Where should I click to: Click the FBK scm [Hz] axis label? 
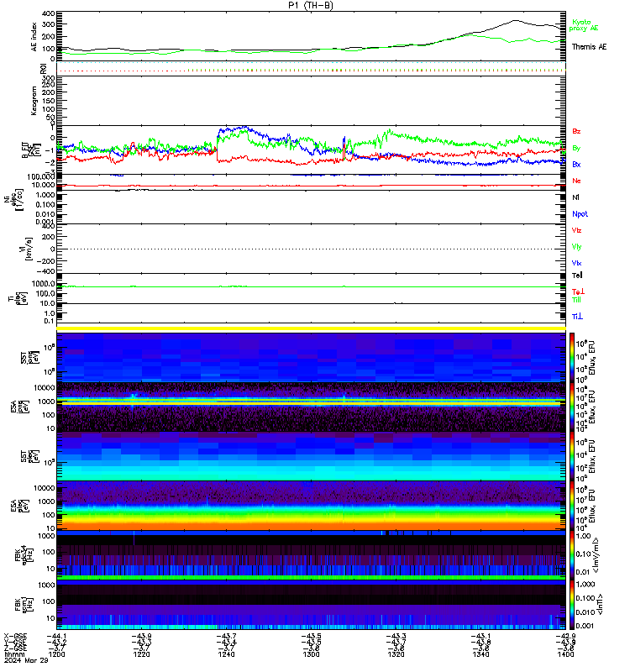(x=24, y=605)
